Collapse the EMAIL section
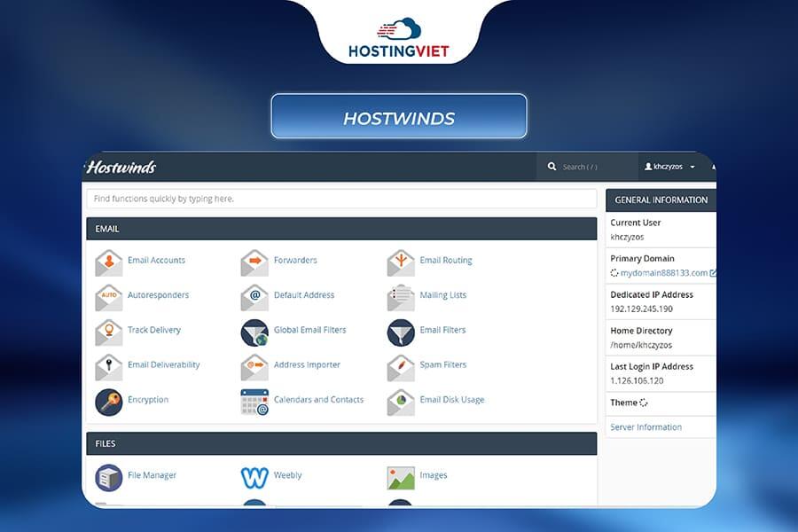 (106, 229)
